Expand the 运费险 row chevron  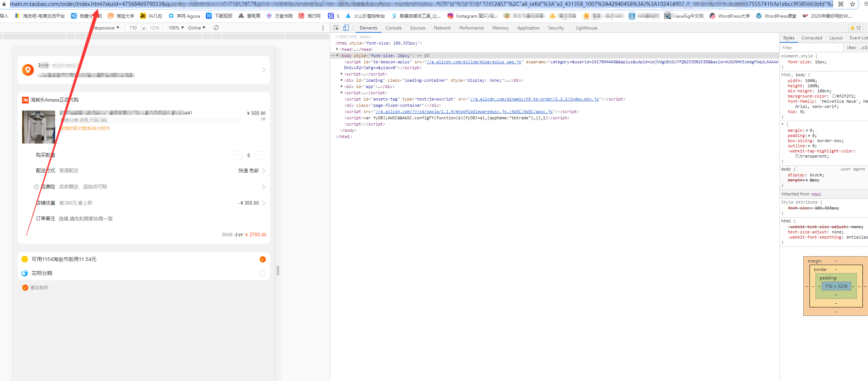click(264, 187)
